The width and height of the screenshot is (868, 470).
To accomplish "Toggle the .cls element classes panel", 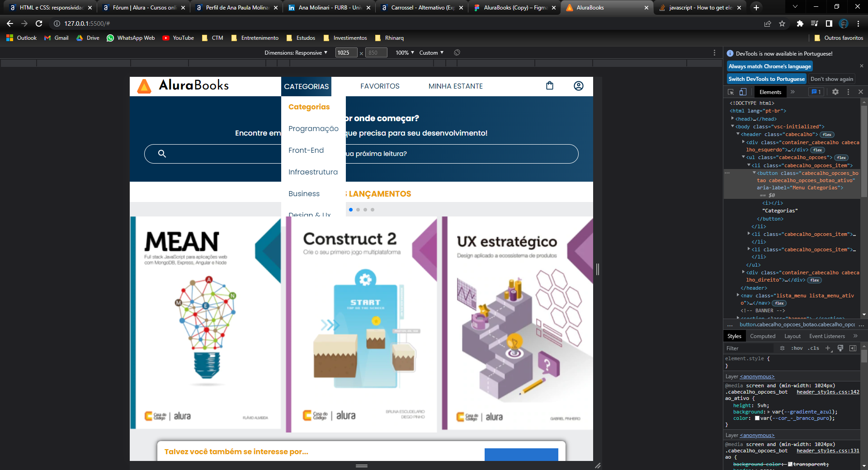I will 814,348.
